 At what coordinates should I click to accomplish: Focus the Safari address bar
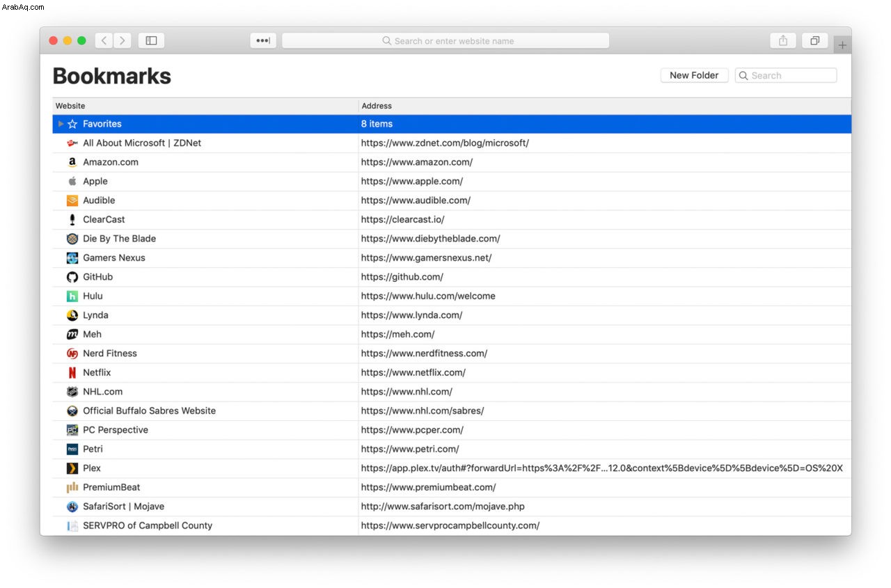445,40
